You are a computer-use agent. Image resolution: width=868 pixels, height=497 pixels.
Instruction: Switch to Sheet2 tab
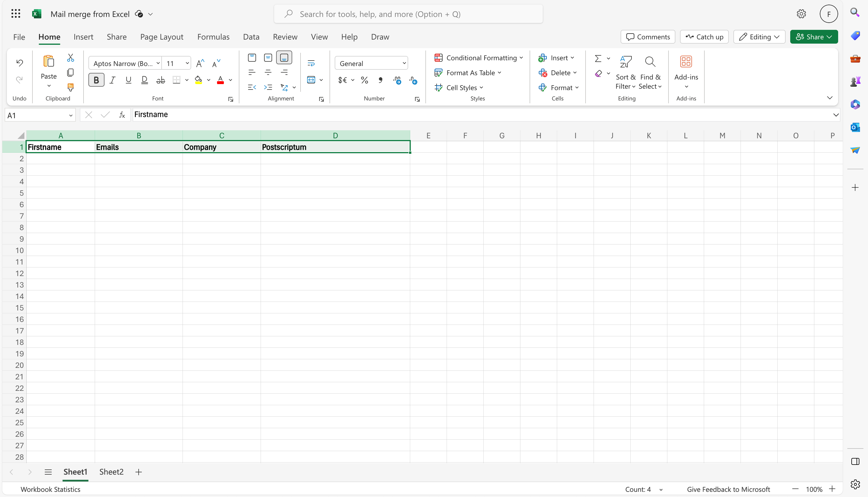111,472
